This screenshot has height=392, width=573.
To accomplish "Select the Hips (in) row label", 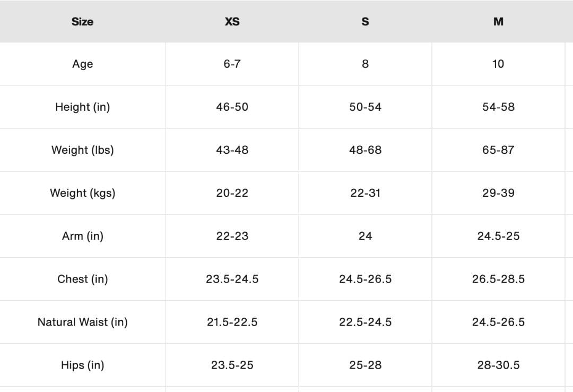I will tap(82, 365).
